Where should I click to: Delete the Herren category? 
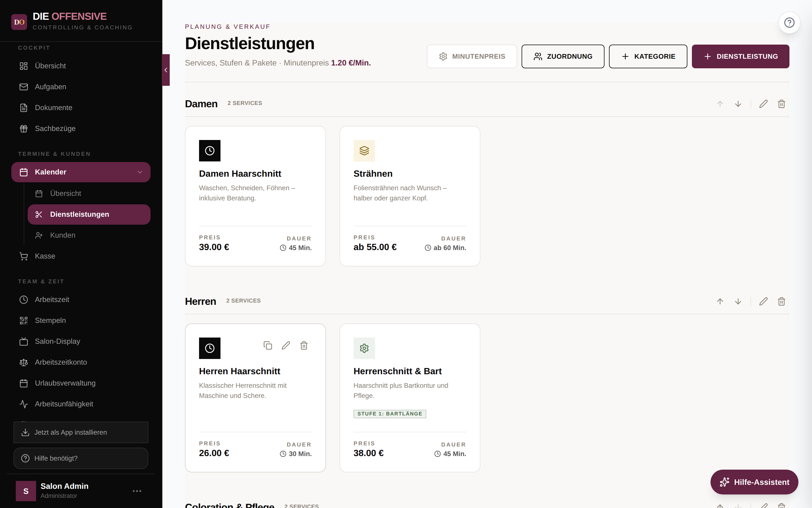(782, 301)
